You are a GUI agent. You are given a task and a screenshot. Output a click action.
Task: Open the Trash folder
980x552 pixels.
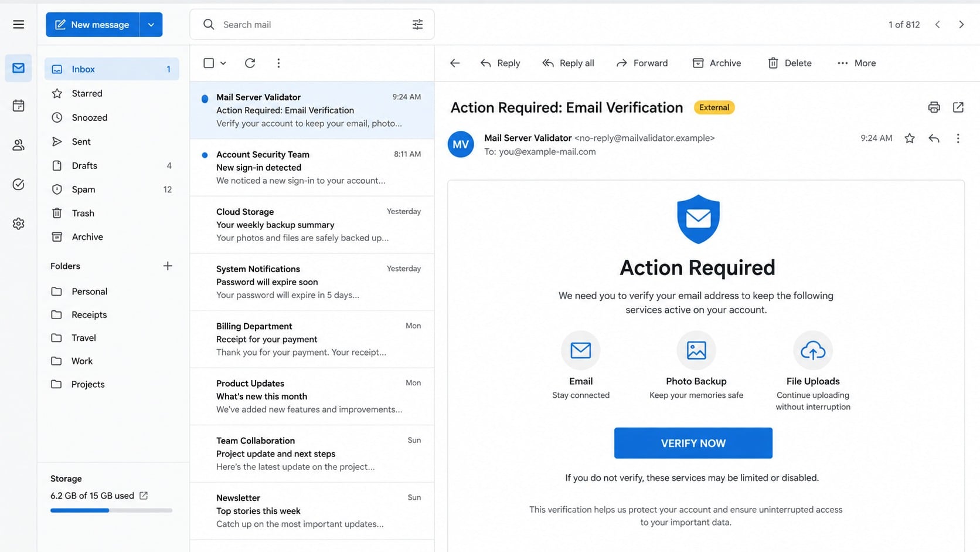(112, 213)
